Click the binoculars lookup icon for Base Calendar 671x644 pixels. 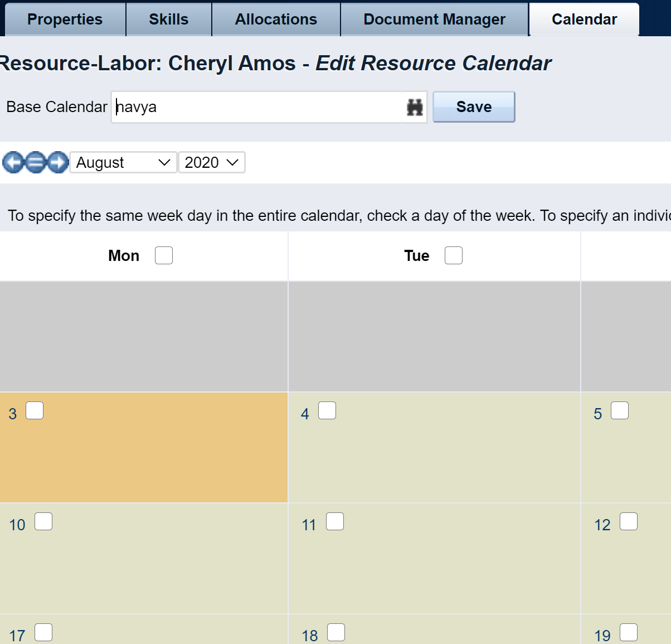coord(415,107)
